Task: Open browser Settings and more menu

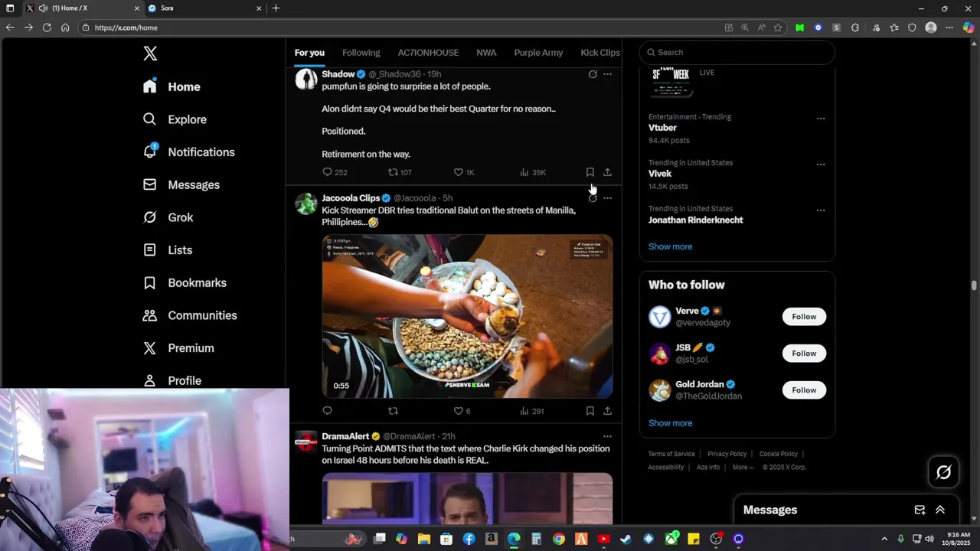Action: point(949,28)
